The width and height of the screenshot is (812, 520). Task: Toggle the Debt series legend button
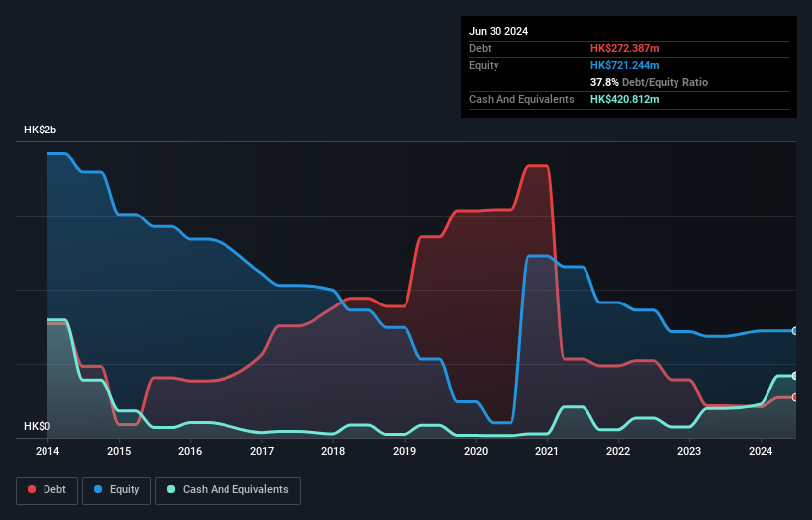[47, 490]
